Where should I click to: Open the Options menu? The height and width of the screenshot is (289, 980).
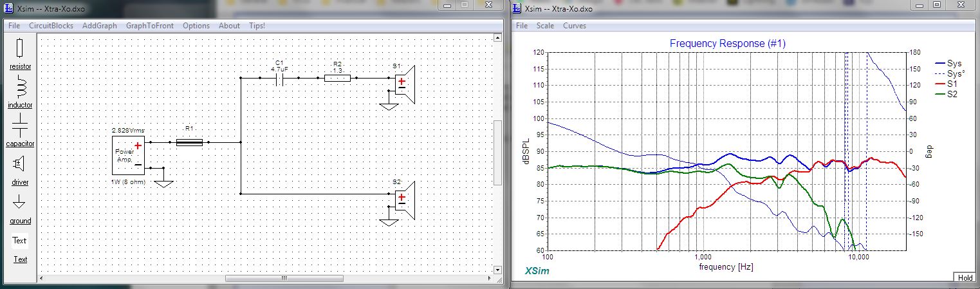pos(196,26)
